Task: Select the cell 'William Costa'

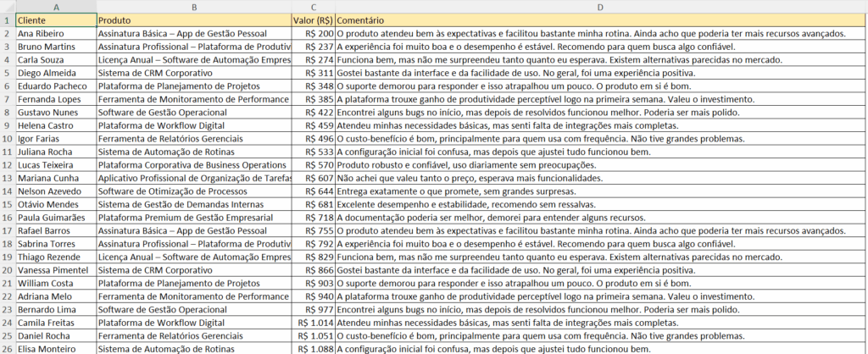Action: [57, 283]
